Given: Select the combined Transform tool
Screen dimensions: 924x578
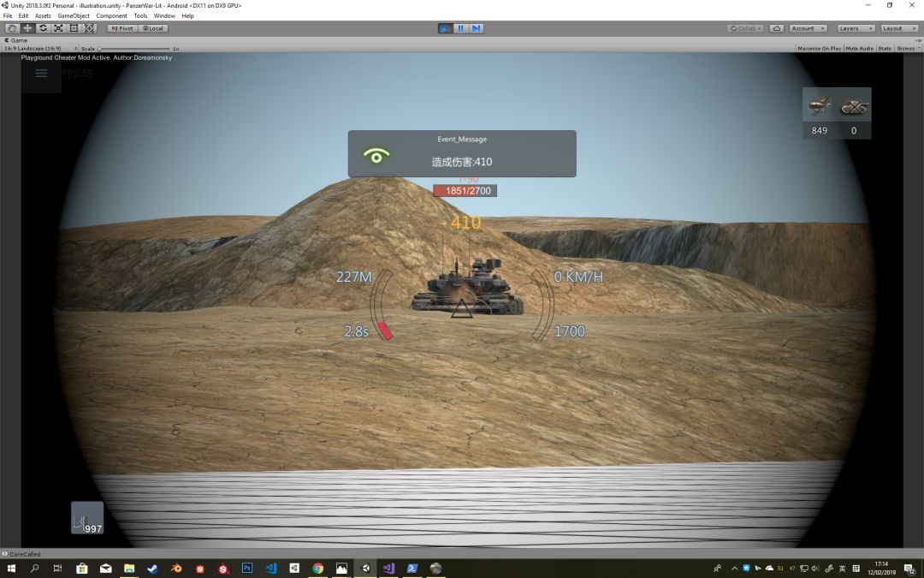Looking at the screenshot, I should (89, 28).
